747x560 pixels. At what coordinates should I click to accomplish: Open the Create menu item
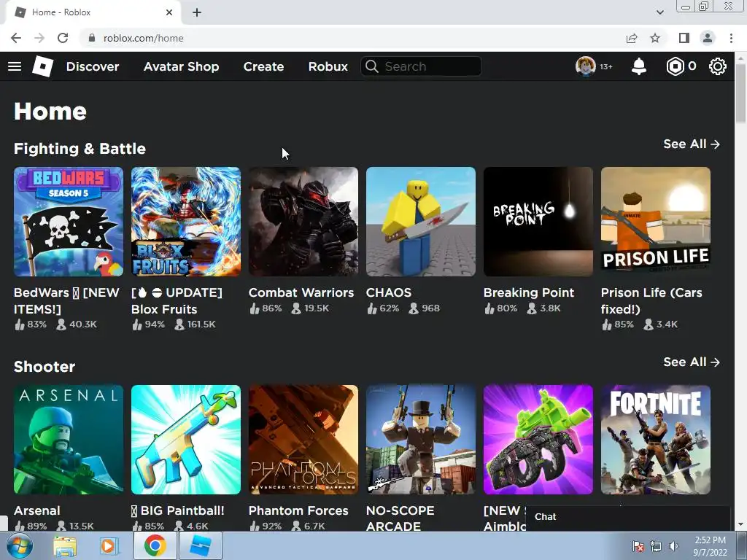tap(263, 66)
